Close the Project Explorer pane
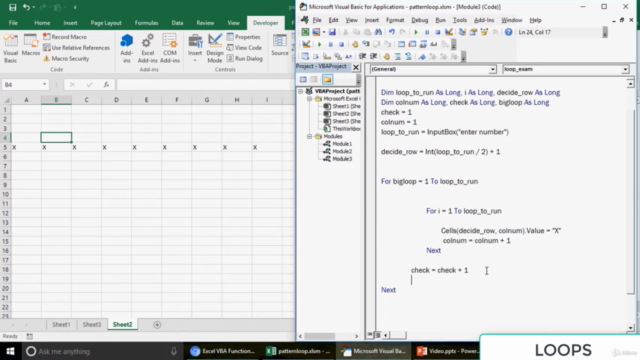 point(356,67)
